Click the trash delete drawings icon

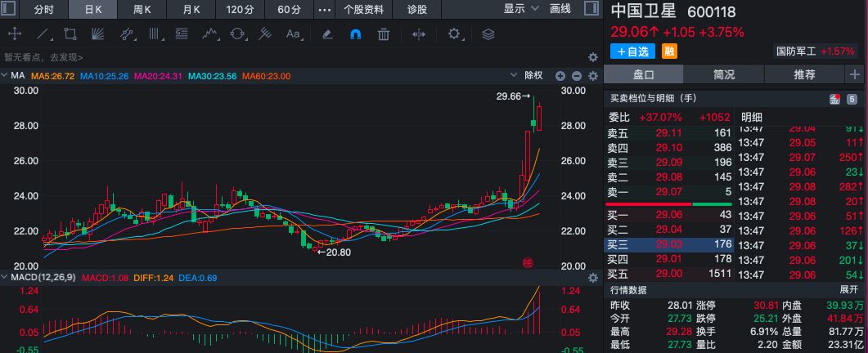coord(384,34)
